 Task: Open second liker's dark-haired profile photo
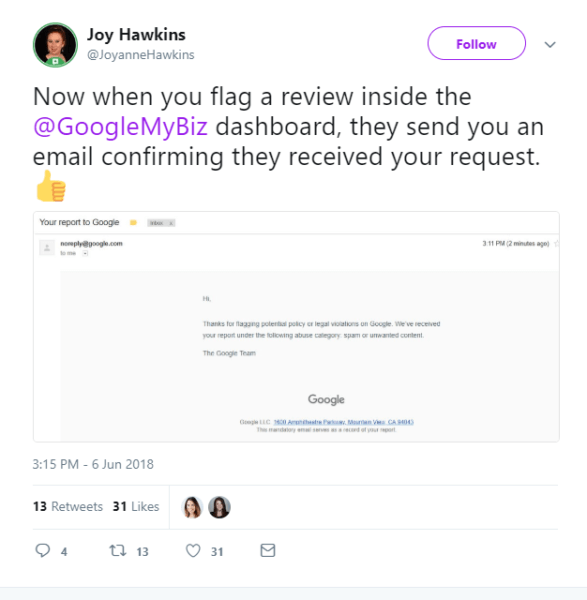[219, 507]
